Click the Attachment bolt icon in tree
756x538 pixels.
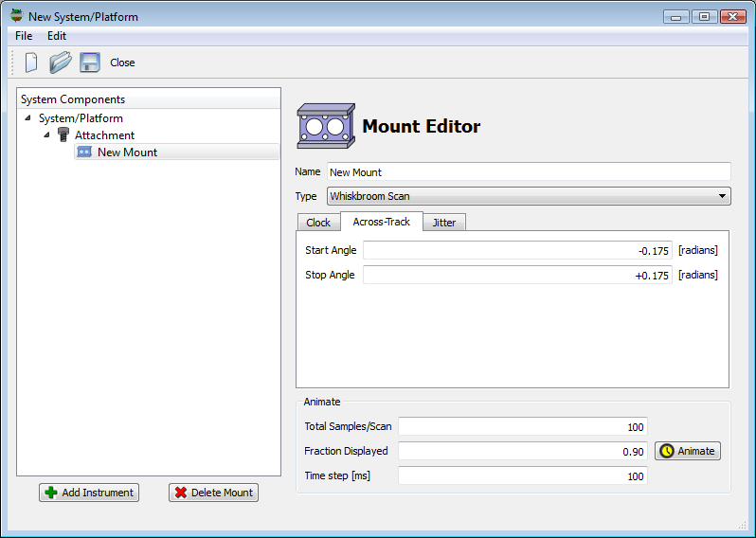coord(63,135)
